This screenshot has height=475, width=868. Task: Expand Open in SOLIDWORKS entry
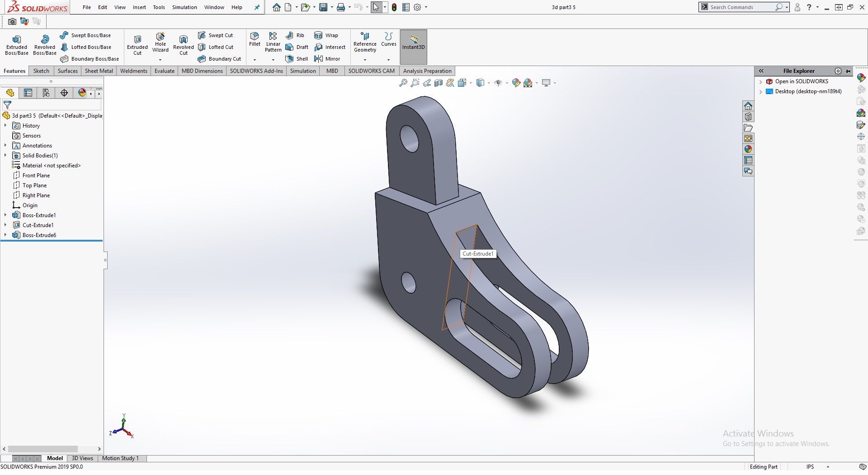click(x=761, y=81)
